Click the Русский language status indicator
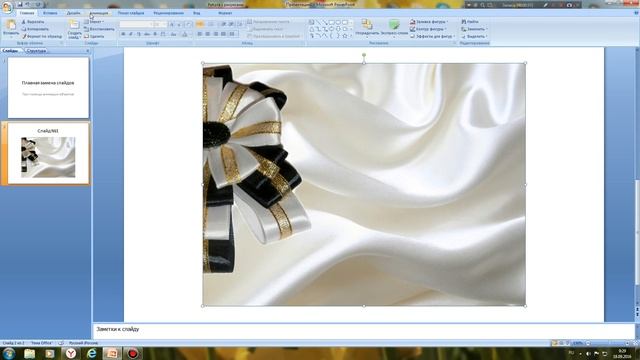The width and height of the screenshot is (640, 360). click(x=83, y=343)
